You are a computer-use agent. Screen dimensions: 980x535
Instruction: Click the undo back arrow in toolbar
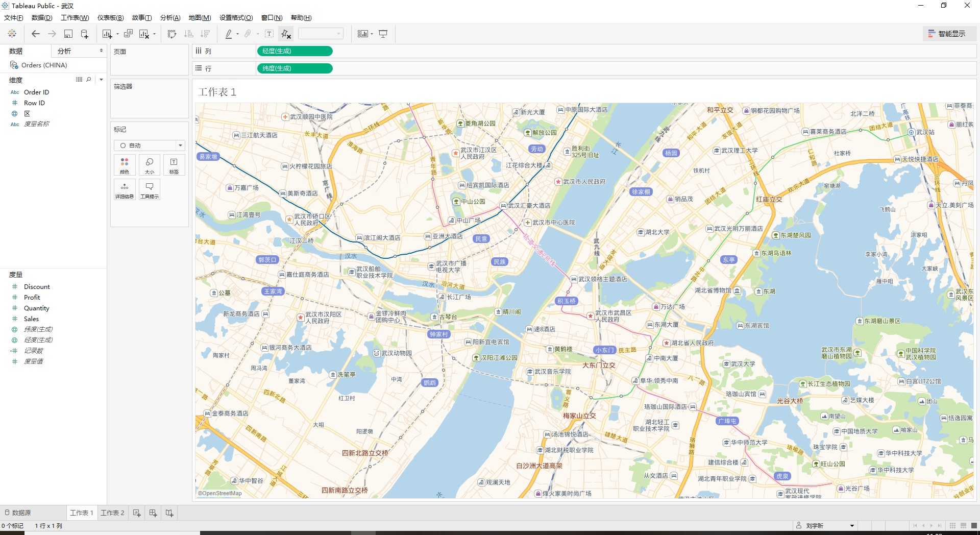pyautogui.click(x=35, y=34)
